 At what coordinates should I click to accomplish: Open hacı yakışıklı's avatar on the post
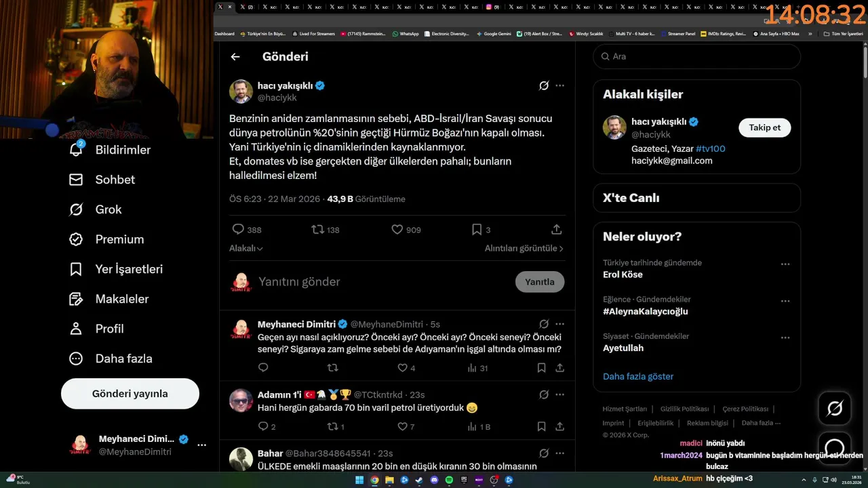pyautogui.click(x=241, y=91)
